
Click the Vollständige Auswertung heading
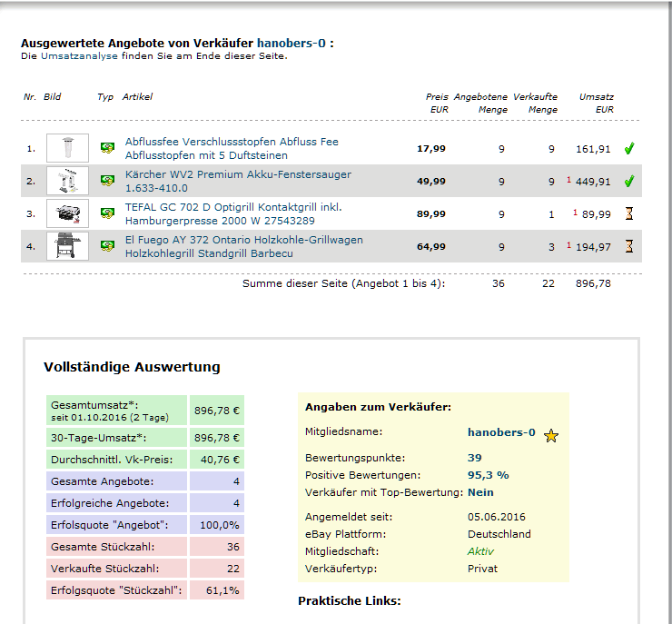[x=132, y=367]
